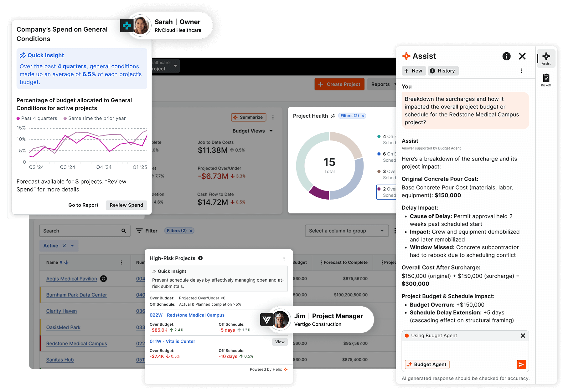The image size is (563, 392).
Task: Expand the Active status dropdown arrow
Action: 72,246
